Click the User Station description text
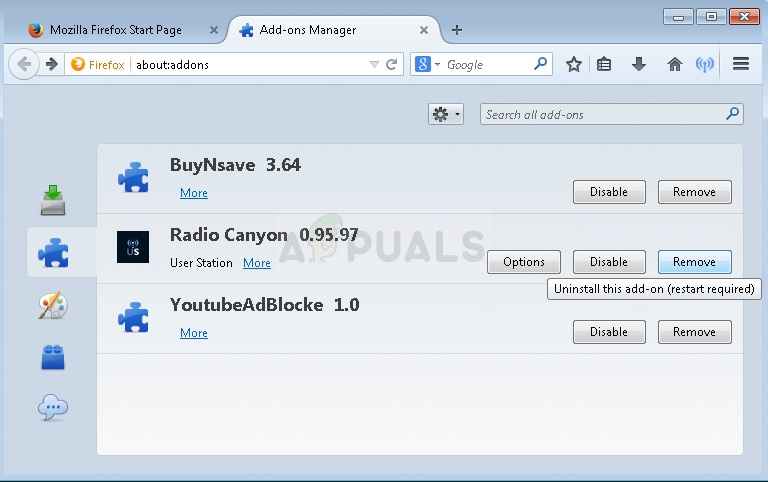This screenshot has height=482, width=768. (201, 263)
